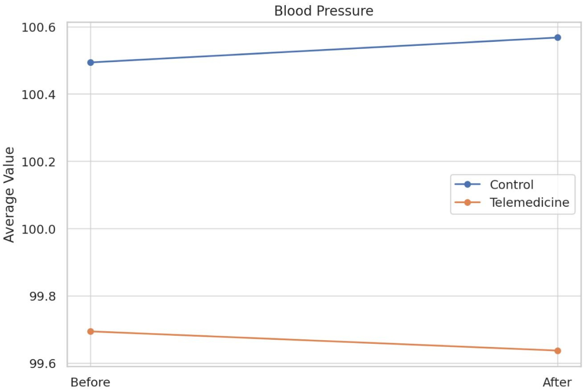
Task: Click the middle of the orange Telemedicine line
Action: point(324,341)
